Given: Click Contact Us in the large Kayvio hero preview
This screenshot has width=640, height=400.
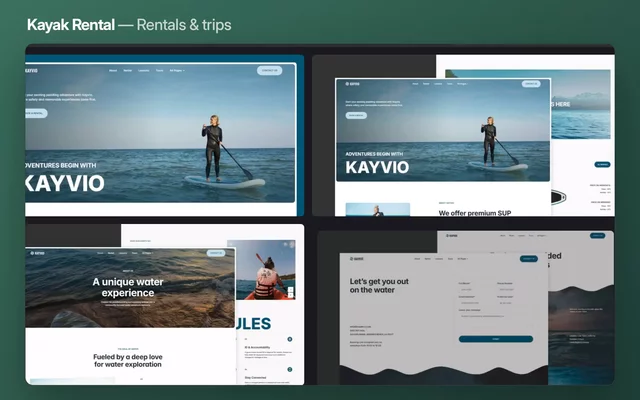Looking at the screenshot, I should 269,71.
